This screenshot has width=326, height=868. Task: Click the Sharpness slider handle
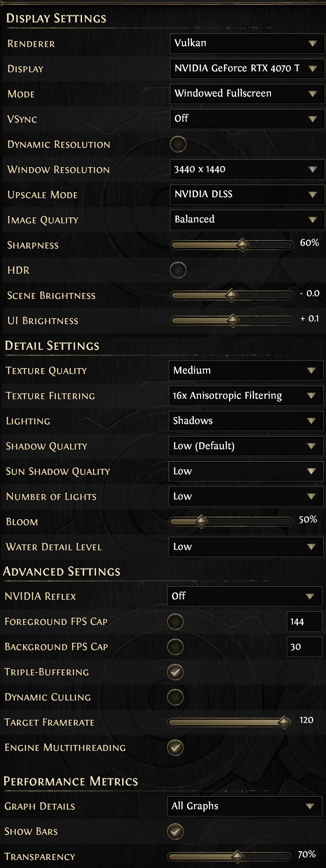pyautogui.click(x=243, y=245)
